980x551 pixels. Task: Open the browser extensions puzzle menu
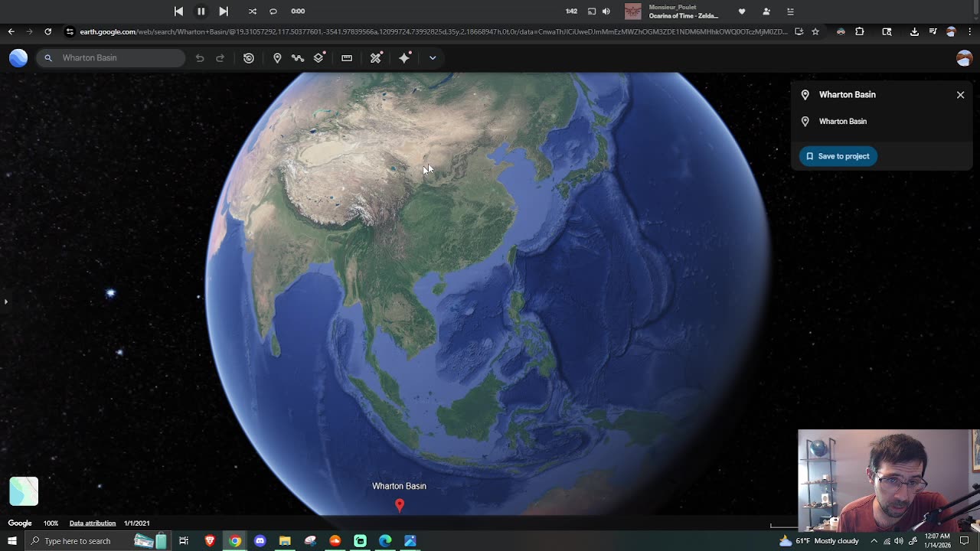click(860, 31)
